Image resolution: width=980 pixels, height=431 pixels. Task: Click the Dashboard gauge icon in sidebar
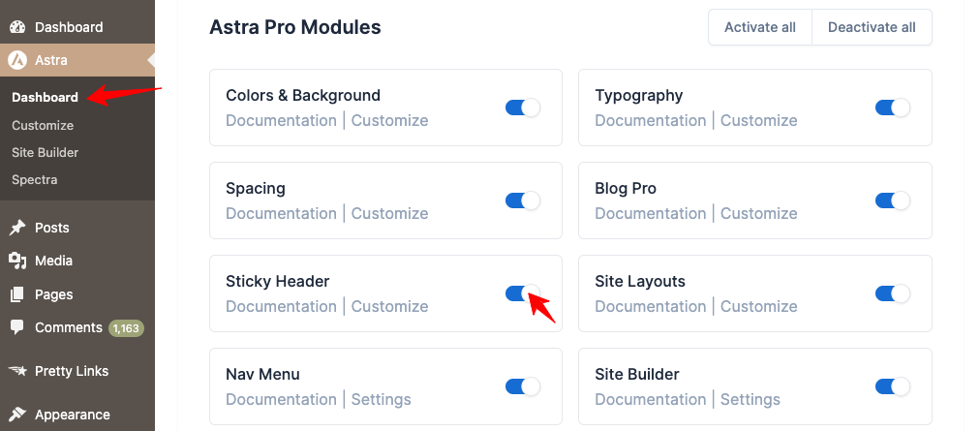17,27
